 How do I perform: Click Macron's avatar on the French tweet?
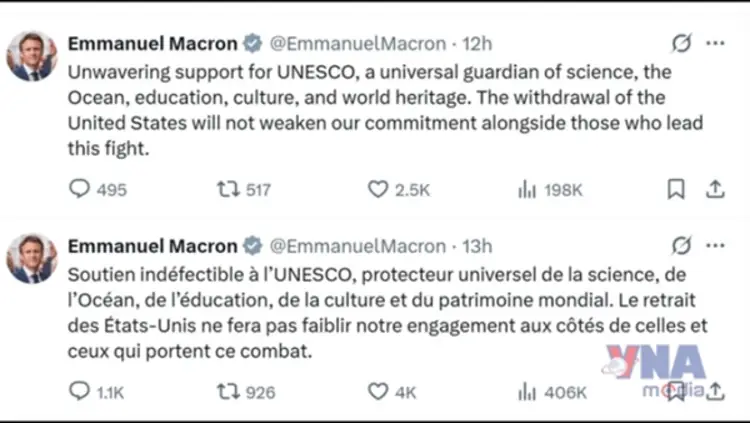tap(32, 258)
